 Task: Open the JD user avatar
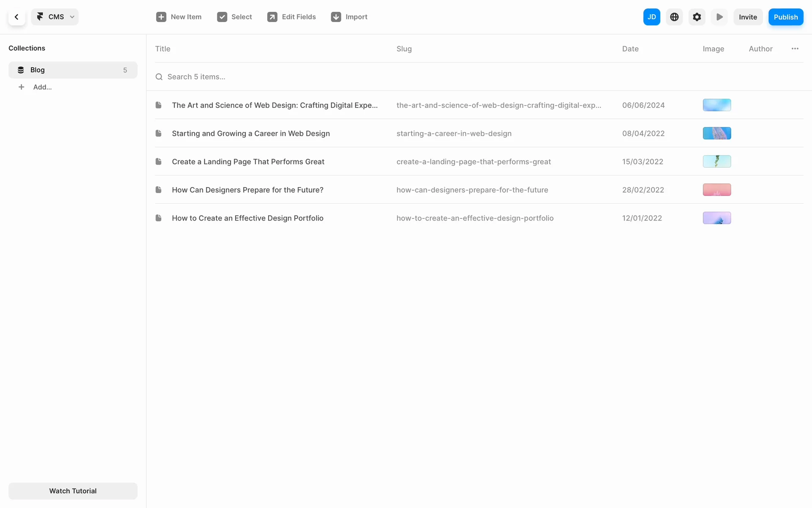[651, 17]
